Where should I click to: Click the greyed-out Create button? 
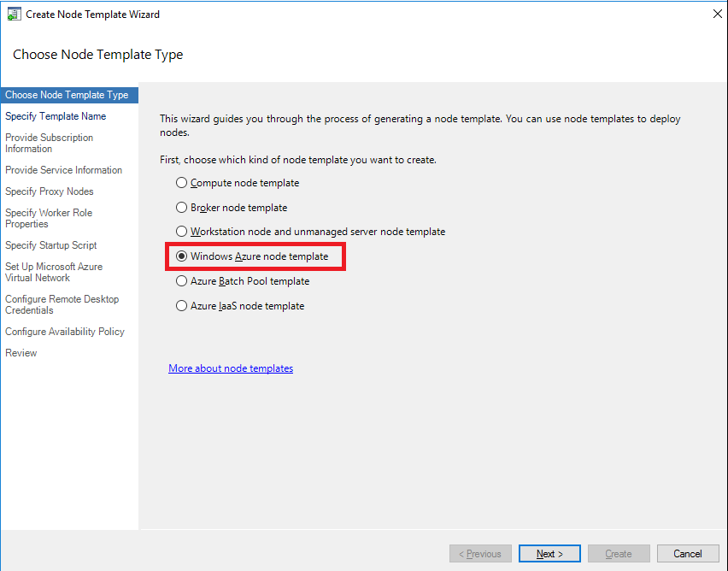[619, 553]
